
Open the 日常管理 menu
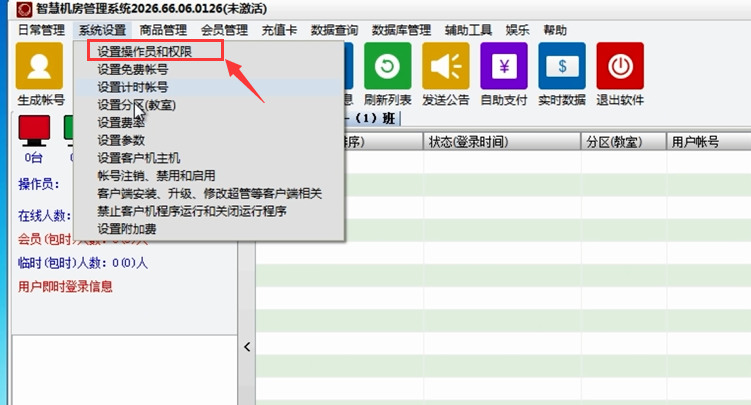point(41,30)
